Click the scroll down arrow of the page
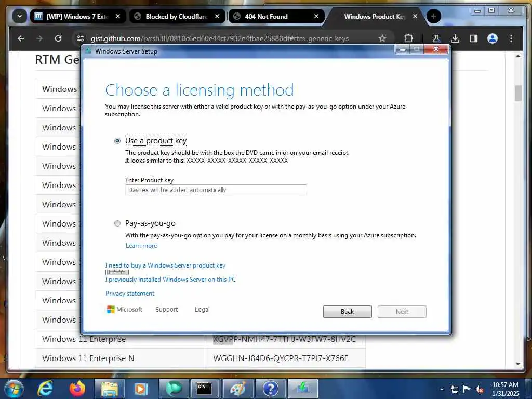The image size is (532, 399). 518,364
